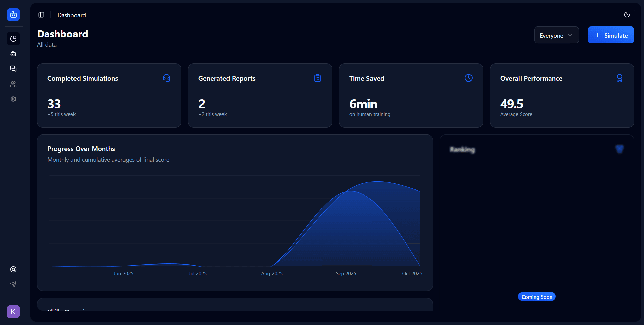This screenshot has width=644, height=325.
Task: Open settings via the gear icon
Action: 13,99
